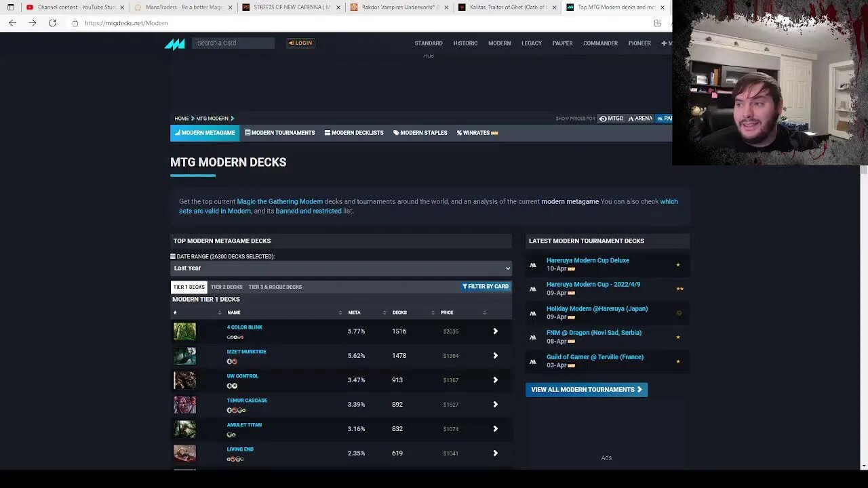Open arrow for Living End row
This screenshot has height=488, width=868.
pyautogui.click(x=495, y=453)
